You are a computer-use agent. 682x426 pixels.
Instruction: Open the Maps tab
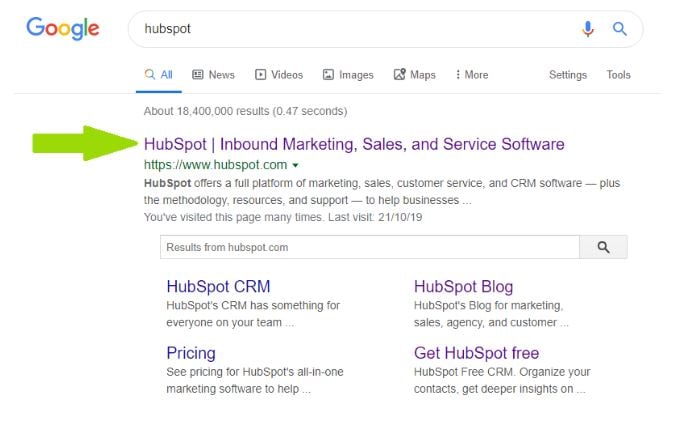(415, 75)
